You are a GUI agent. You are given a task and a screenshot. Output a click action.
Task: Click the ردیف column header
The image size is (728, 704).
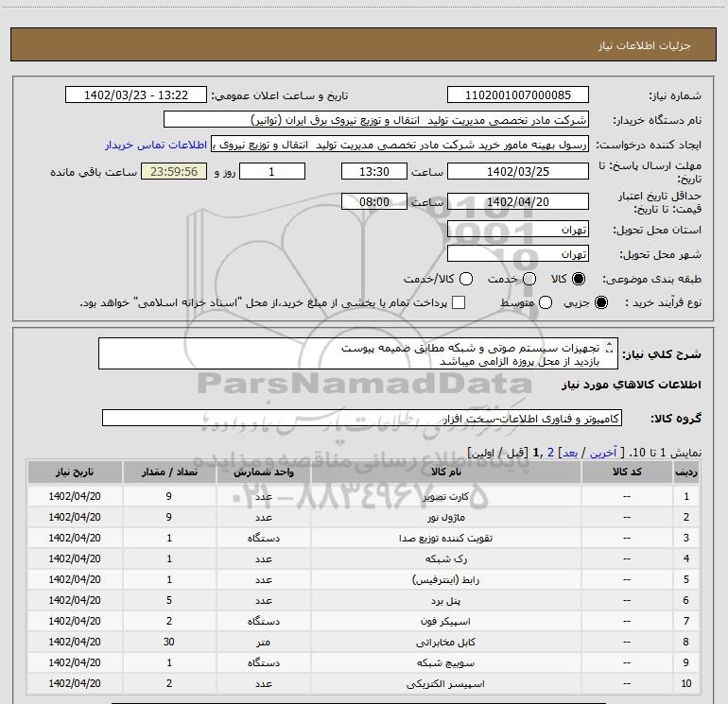686,472
